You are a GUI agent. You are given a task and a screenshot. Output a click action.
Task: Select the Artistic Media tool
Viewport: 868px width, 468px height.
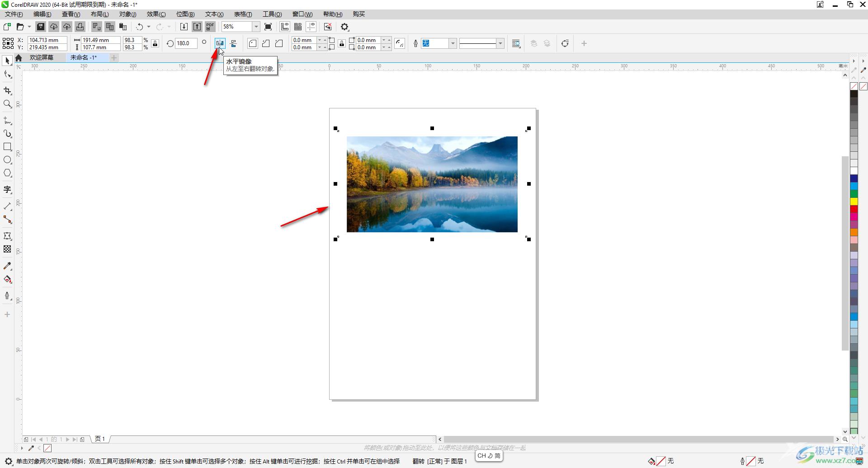coord(7,134)
